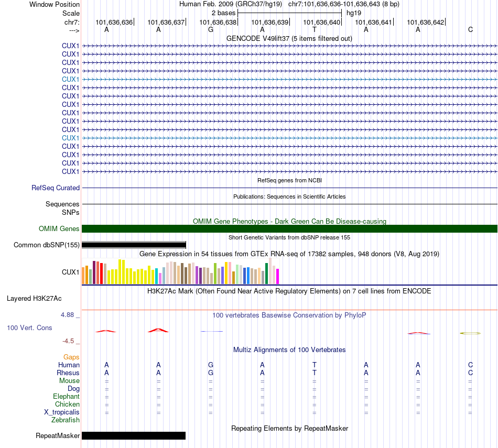Click the hg19 label beside the scale bar
Screen dimensions: 498x448
click(x=354, y=13)
